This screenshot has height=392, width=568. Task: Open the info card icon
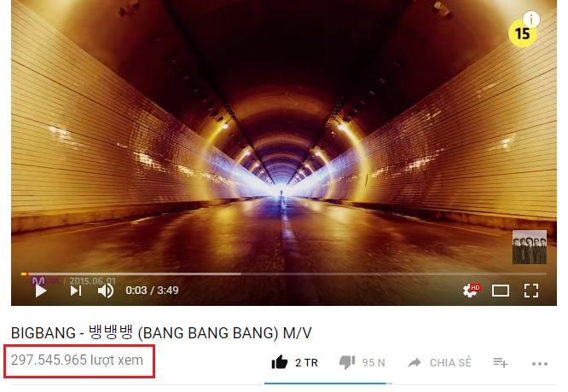pos(531,20)
